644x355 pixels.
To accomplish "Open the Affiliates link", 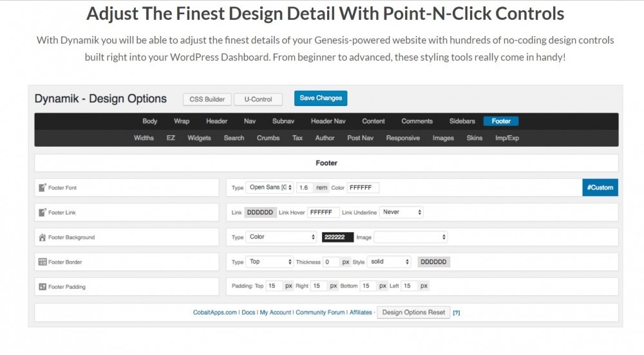I will pos(361,313).
